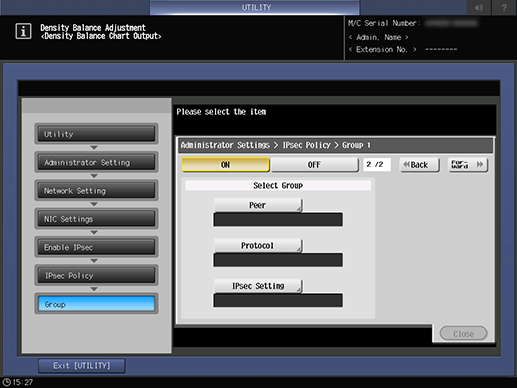Open the Peer selection list
The height and width of the screenshot is (388, 517).
[258, 205]
